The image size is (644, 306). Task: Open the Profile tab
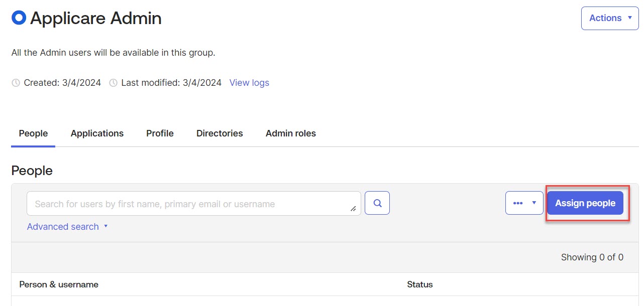(x=160, y=133)
